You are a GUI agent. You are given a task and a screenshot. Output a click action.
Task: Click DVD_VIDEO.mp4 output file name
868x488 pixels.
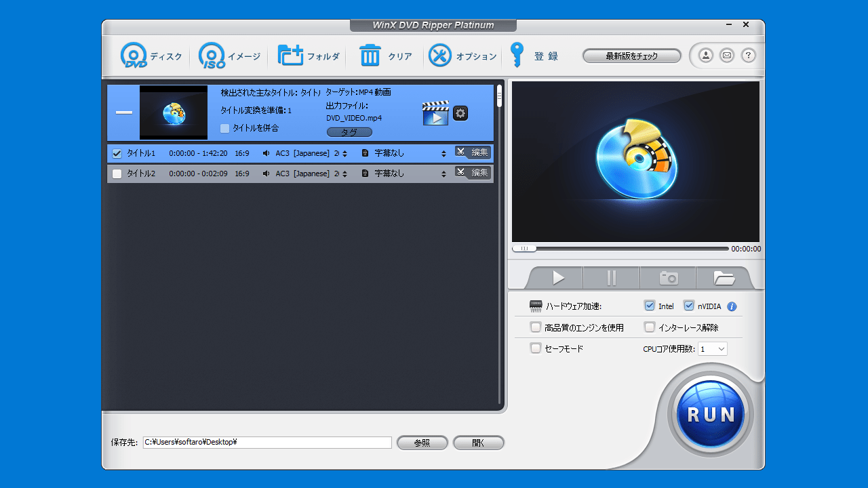coord(354,118)
